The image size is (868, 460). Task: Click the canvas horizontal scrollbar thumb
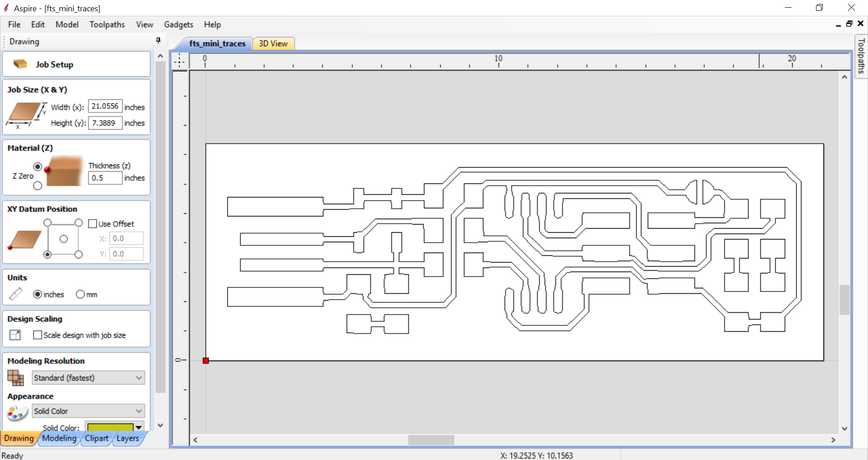click(431, 440)
